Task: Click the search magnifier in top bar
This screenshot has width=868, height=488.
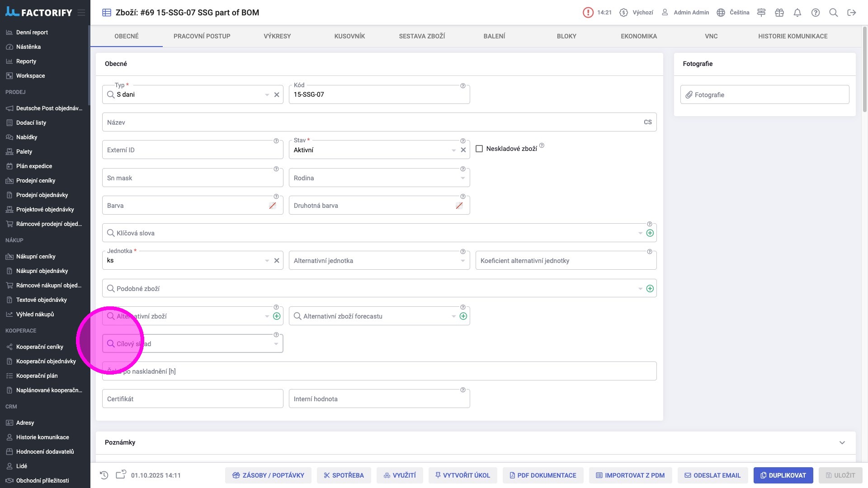Action: [x=834, y=13]
